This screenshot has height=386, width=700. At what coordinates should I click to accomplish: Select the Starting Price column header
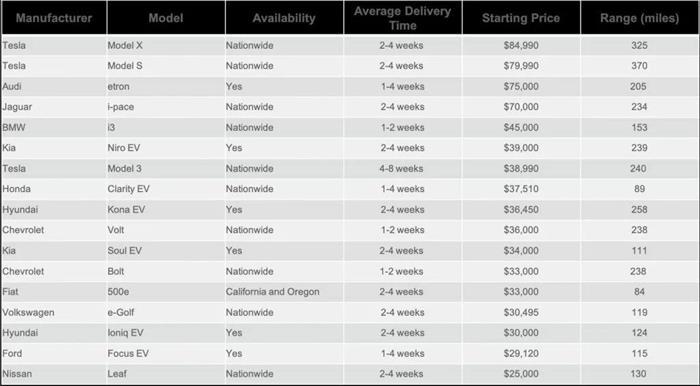tap(521, 18)
